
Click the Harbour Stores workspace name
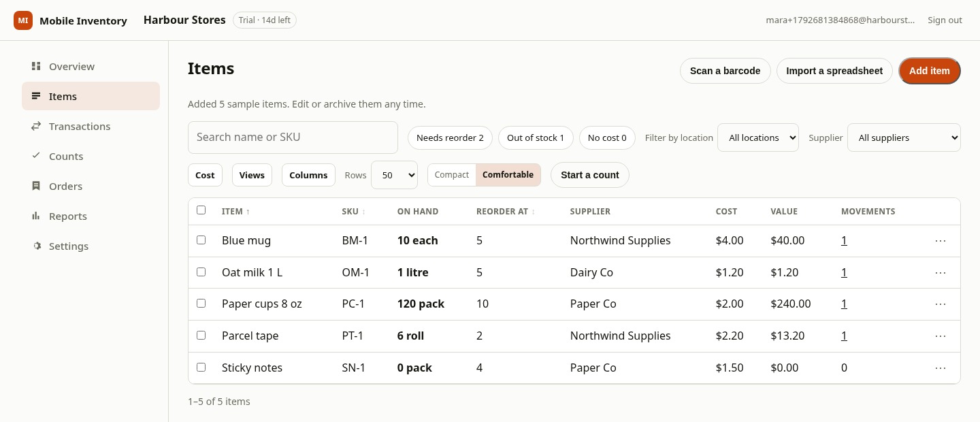(184, 20)
